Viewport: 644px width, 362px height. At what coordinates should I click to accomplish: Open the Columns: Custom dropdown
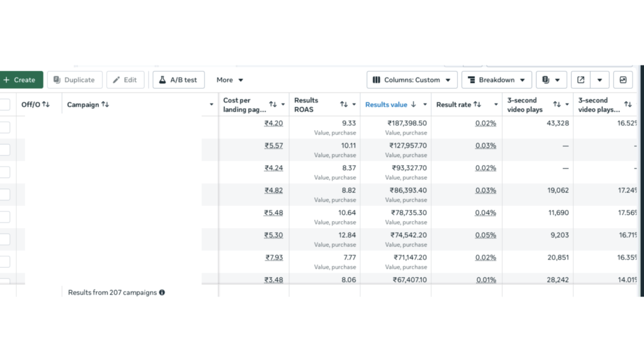pyautogui.click(x=412, y=80)
